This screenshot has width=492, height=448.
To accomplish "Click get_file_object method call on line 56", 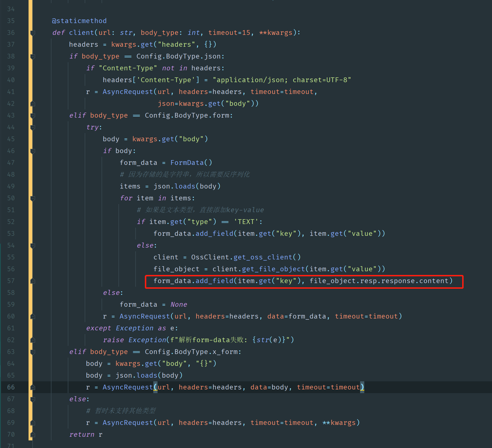I will click(273, 269).
